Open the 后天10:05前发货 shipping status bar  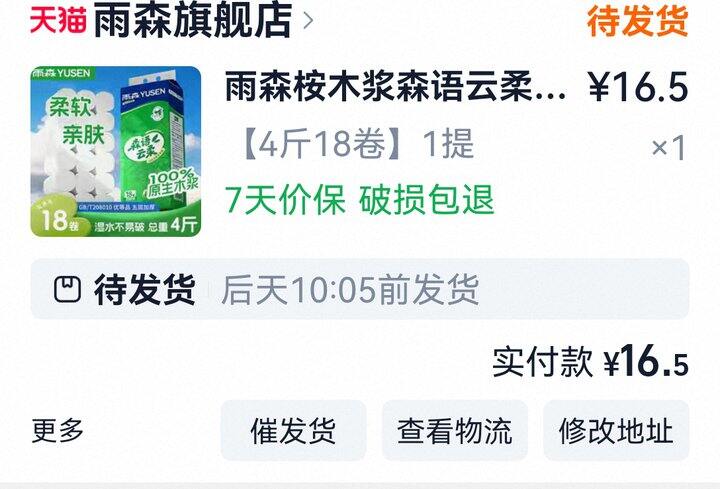pos(360,289)
